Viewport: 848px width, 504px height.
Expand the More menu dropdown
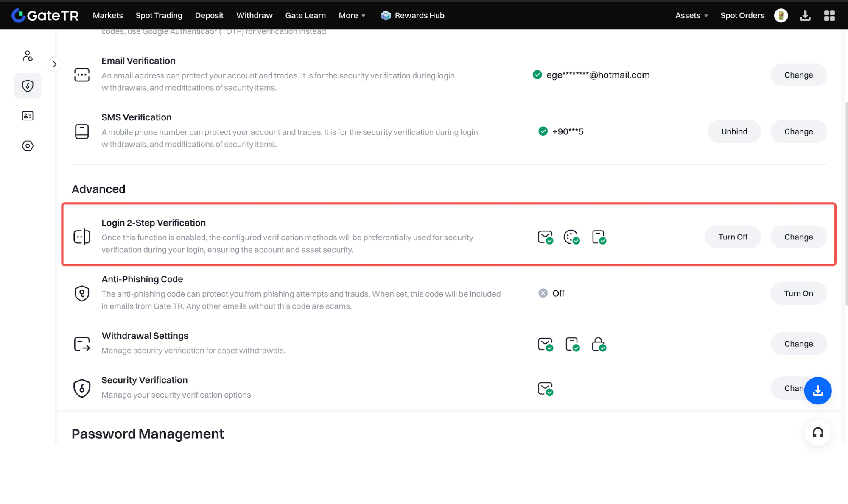352,16
